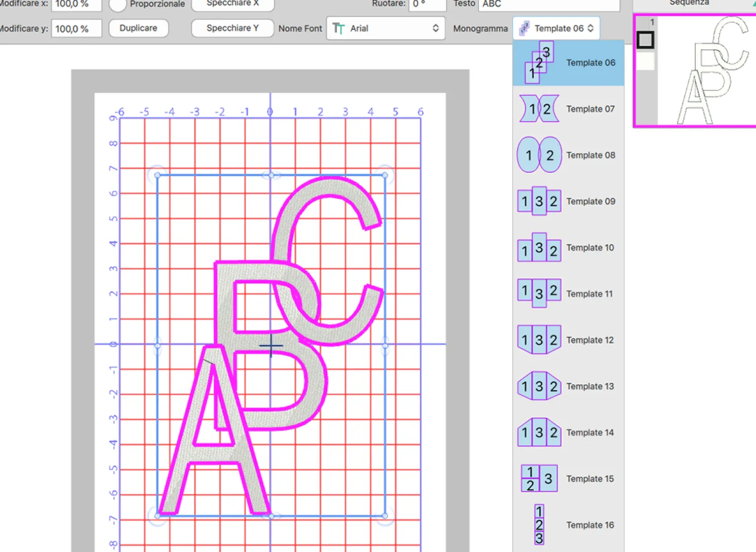Select Template 06 monogram icon in list
Viewport: 756px width, 552px height.
point(539,63)
